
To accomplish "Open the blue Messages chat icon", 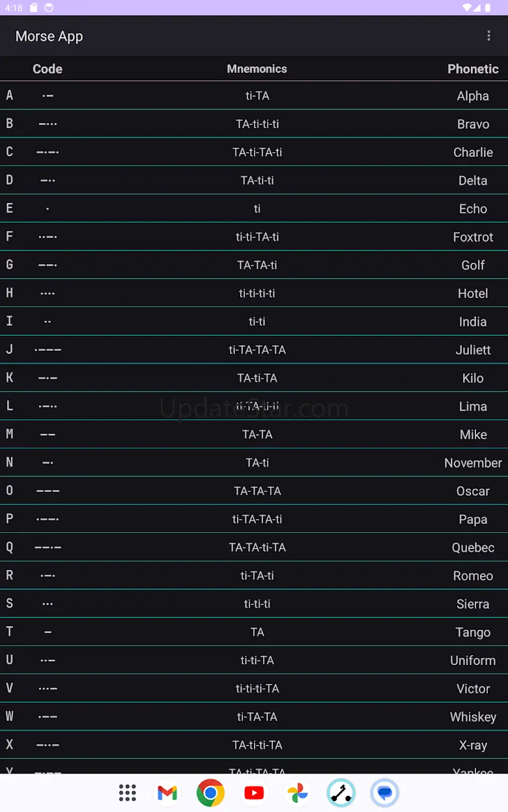I will [x=384, y=792].
